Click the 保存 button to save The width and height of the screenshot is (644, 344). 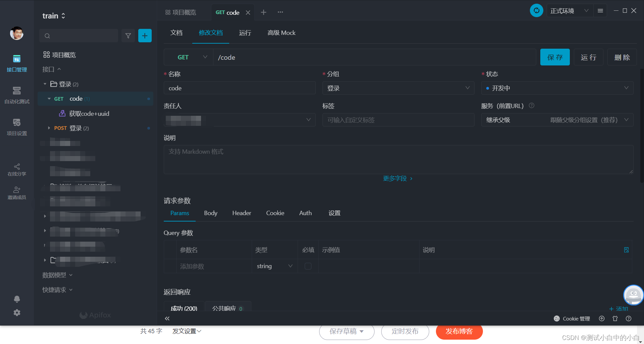click(554, 57)
